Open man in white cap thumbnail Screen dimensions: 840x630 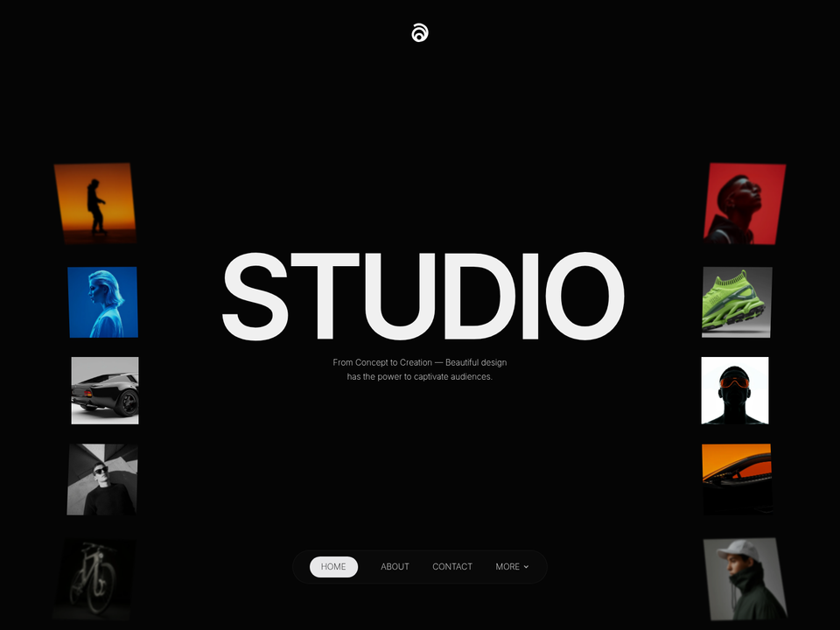745,579
